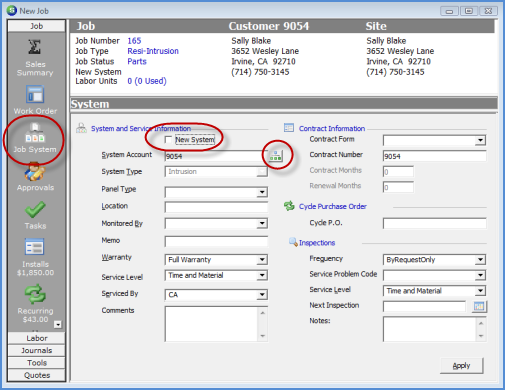The width and height of the screenshot is (505, 390).
Task: Click the Contract Number field
Action: tap(434, 156)
